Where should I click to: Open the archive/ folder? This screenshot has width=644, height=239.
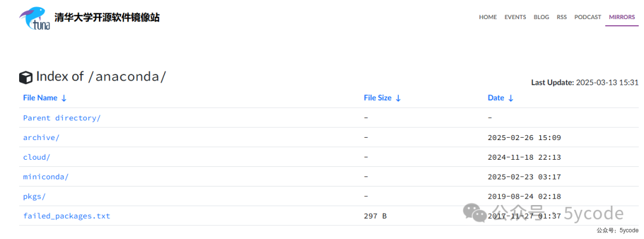coord(41,138)
